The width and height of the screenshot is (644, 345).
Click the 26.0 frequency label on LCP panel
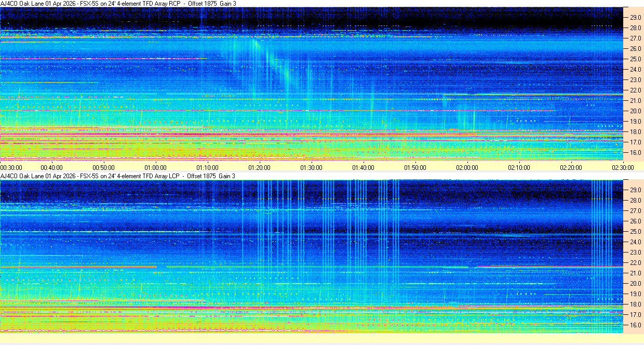pos(635,221)
